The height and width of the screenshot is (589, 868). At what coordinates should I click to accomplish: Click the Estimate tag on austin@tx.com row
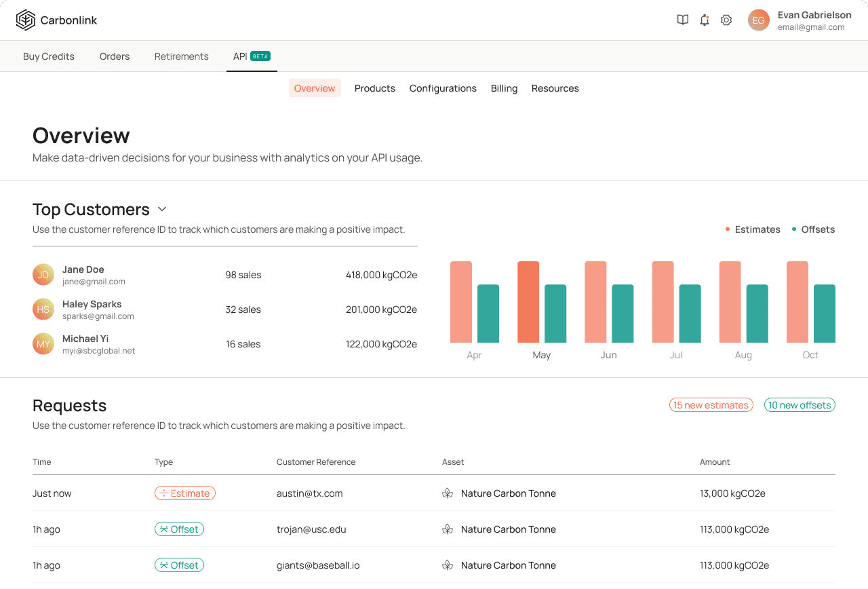(185, 493)
